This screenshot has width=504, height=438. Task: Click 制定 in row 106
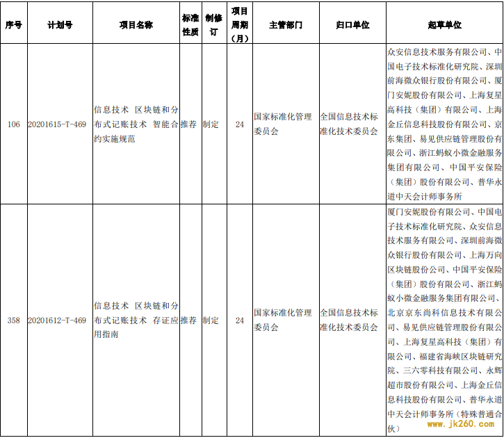(211, 124)
